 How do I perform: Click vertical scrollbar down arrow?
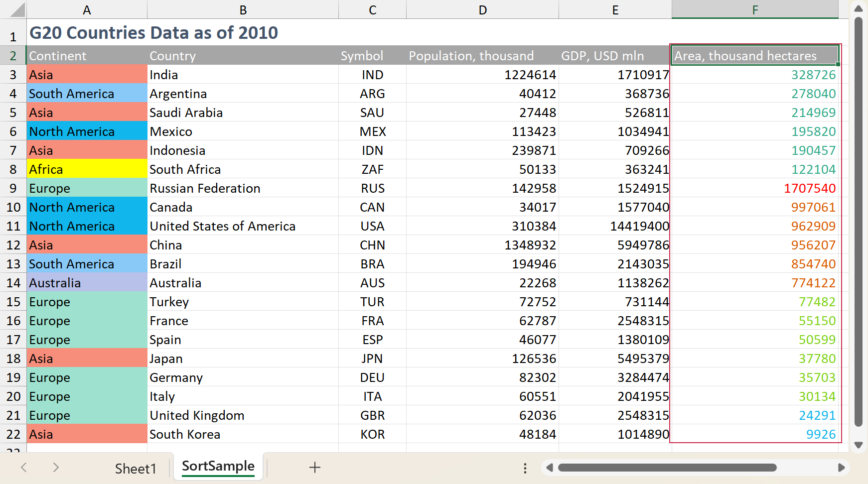coord(859,445)
